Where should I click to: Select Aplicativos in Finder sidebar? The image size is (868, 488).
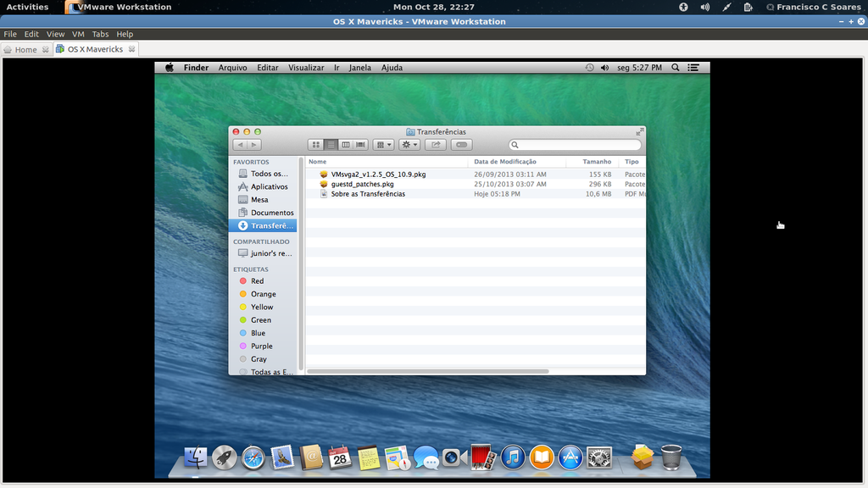tap(264, 187)
